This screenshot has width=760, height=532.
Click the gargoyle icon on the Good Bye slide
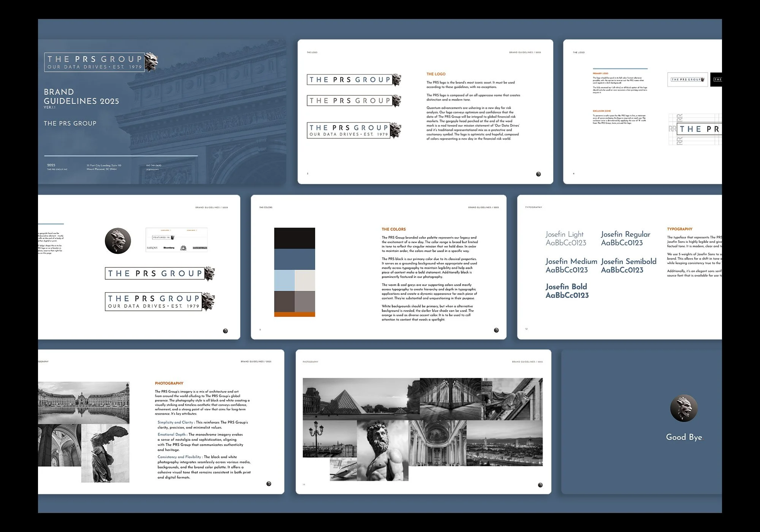tap(684, 407)
